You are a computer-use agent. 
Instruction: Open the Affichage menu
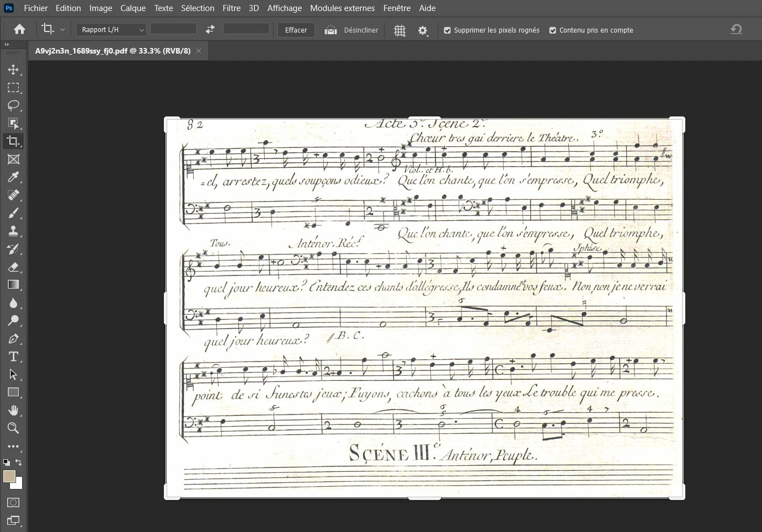click(x=285, y=8)
